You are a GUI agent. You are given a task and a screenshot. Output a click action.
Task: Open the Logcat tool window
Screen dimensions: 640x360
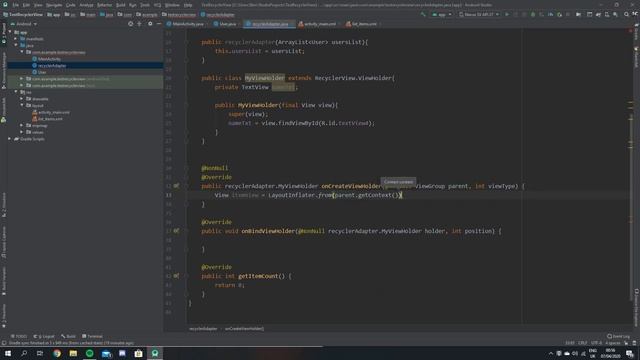tap(44, 336)
